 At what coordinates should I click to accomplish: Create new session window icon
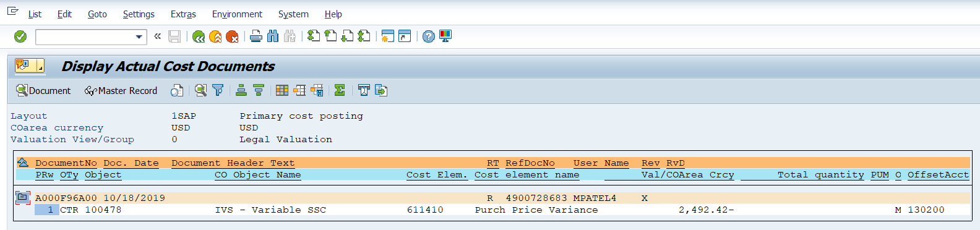388,36
